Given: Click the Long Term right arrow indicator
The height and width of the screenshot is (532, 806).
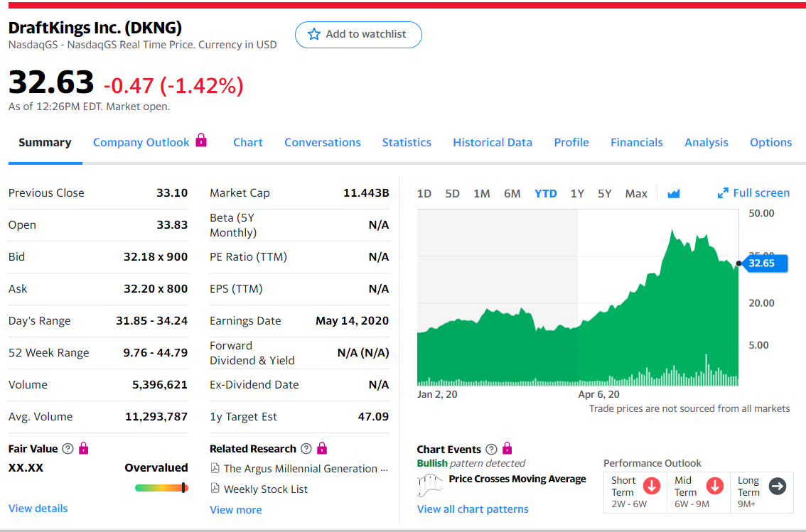Looking at the screenshot, I should coord(778,486).
